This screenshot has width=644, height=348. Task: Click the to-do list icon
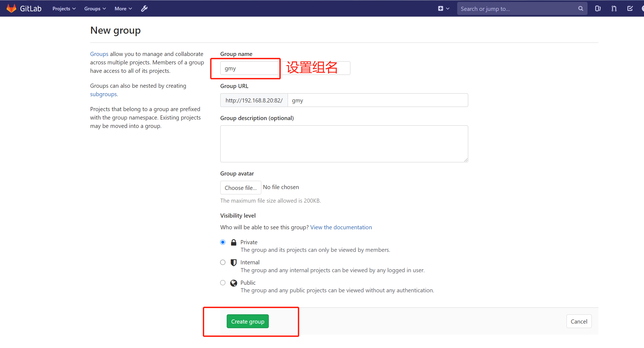[x=630, y=8]
